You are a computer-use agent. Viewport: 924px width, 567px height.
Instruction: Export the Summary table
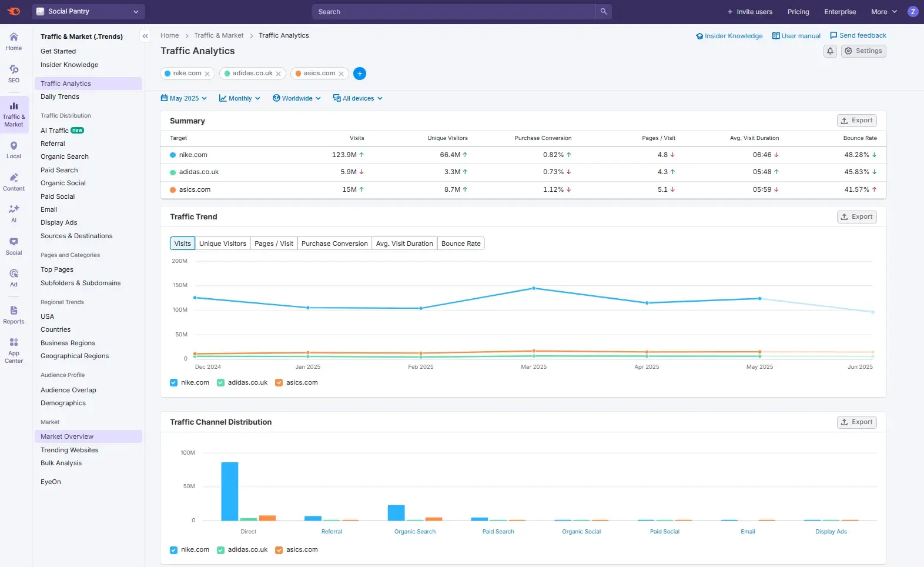tap(856, 121)
